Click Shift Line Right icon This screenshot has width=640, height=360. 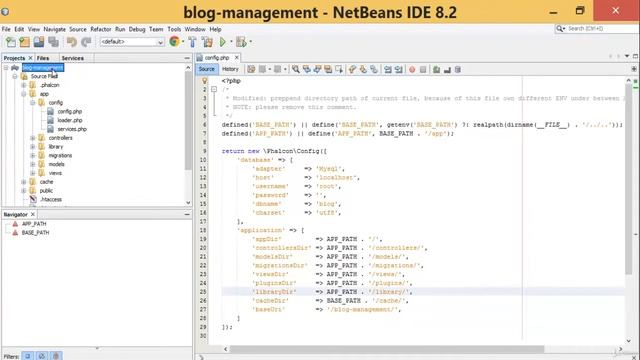click(x=398, y=69)
